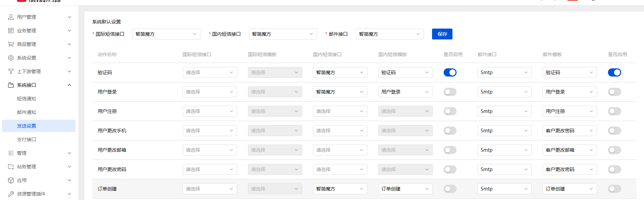The image size is (644, 200).
Task: Click the 业务管理 list icon
Action: (x=11, y=31)
